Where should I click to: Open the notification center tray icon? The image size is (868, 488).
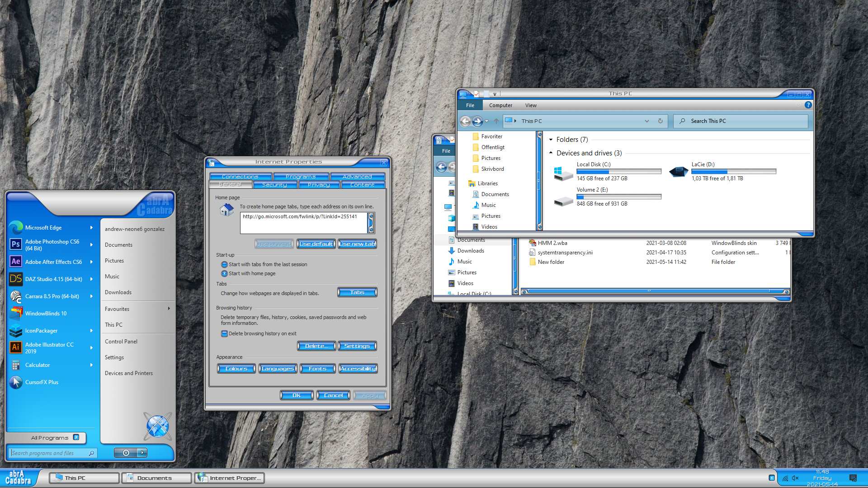click(x=853, y=478)
